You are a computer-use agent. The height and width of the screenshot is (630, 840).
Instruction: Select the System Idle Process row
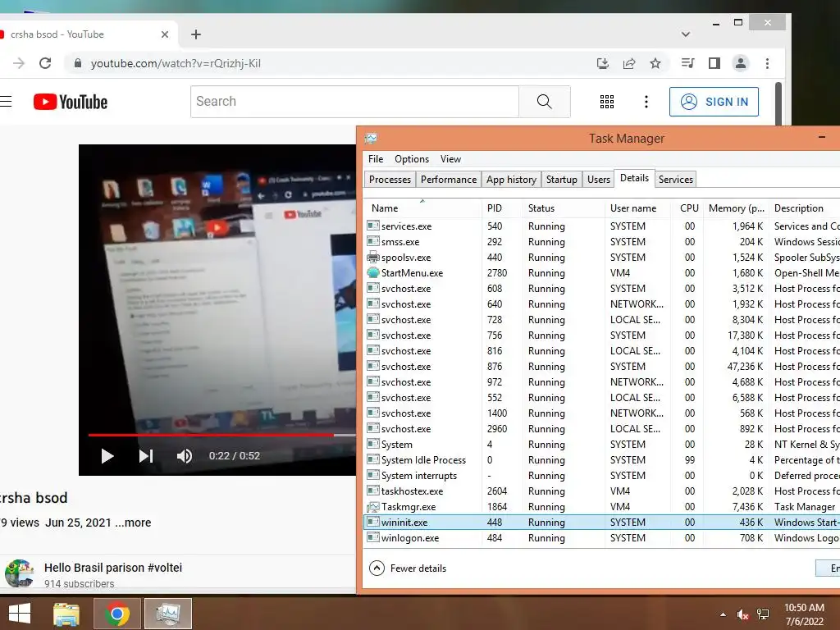tap(601, 459)
